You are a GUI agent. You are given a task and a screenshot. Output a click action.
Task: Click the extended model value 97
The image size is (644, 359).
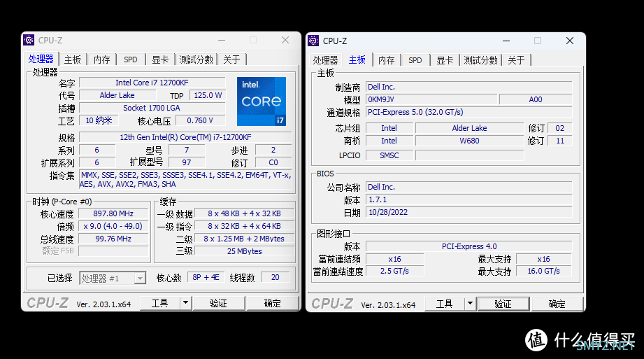tap(187, 162)
